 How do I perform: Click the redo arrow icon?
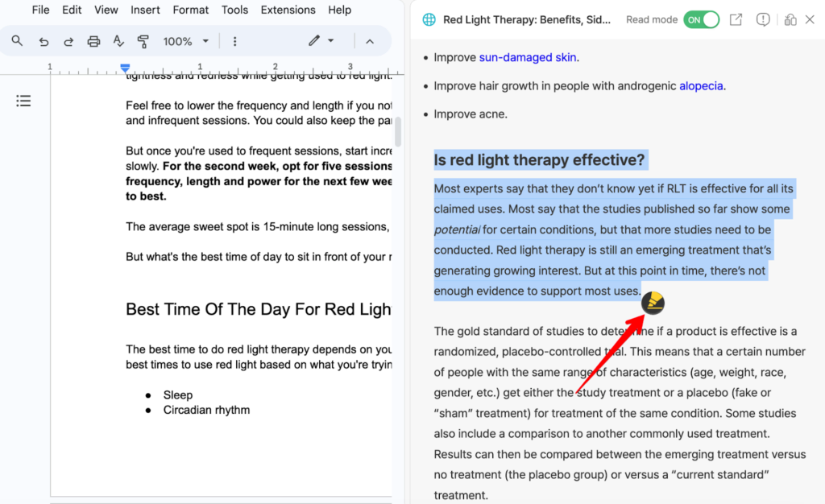[x=68, y=41]
